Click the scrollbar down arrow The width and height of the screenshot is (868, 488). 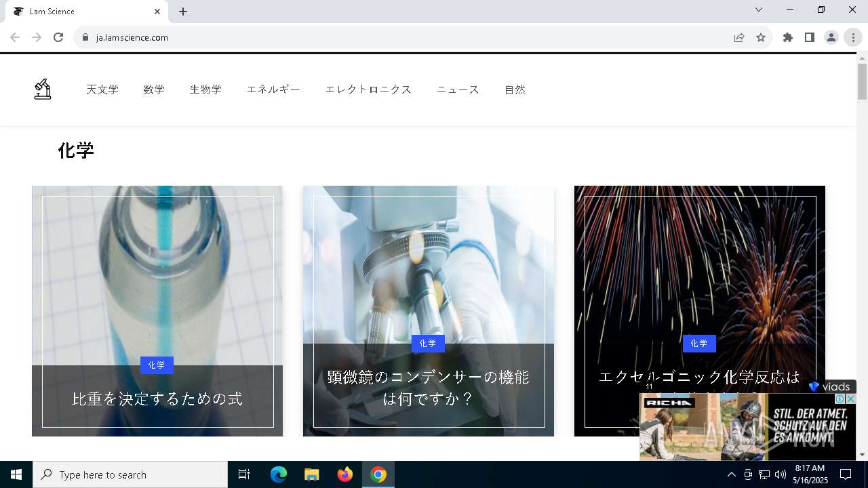point(862,455)
